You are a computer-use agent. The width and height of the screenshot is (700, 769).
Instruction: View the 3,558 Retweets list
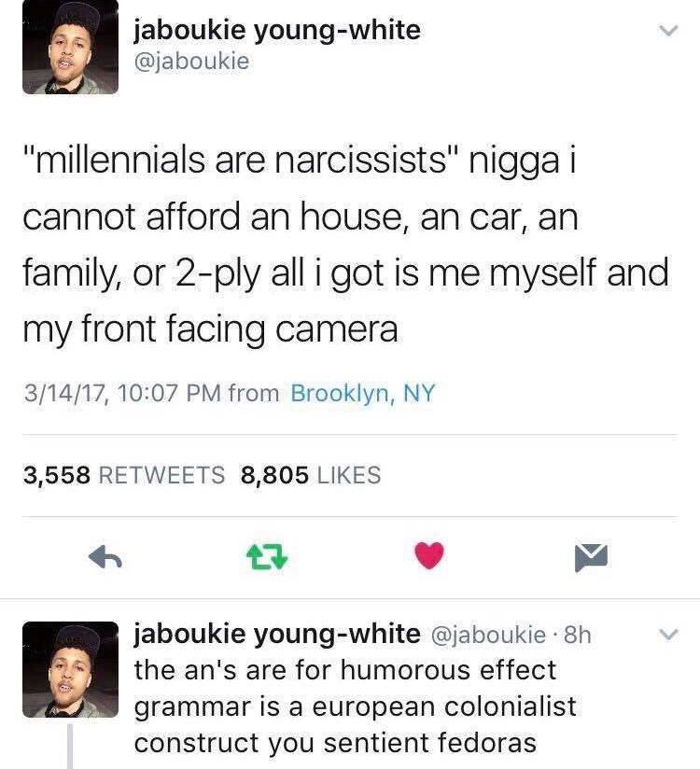click(x=123, y=475)
